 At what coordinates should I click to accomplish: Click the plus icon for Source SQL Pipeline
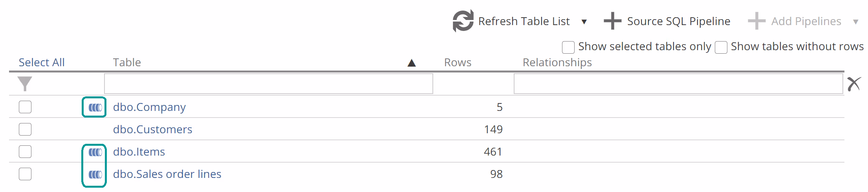pyautogui.click(x=612, y=21)
